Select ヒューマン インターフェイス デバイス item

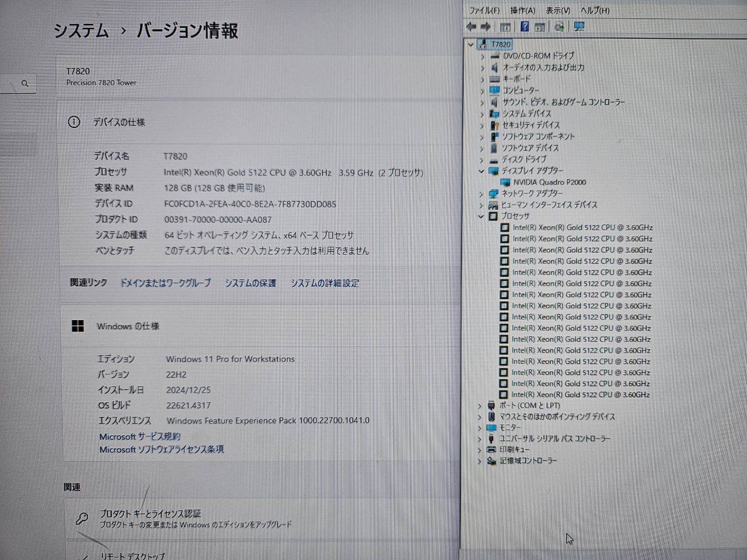click(549, 205)
